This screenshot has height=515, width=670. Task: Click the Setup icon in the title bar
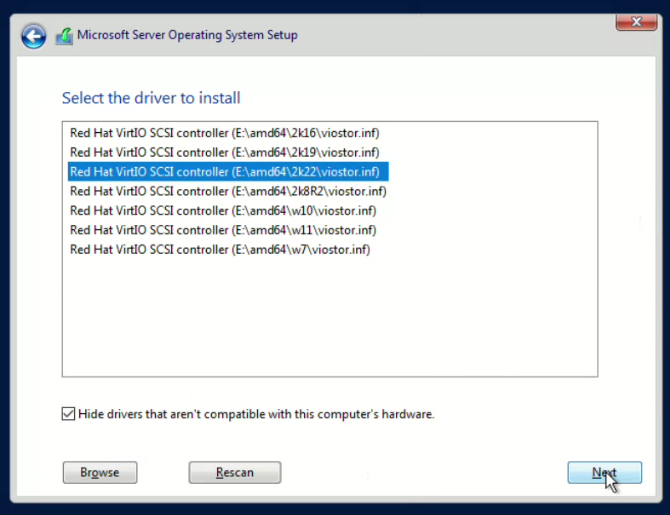(x=63, y=36)
